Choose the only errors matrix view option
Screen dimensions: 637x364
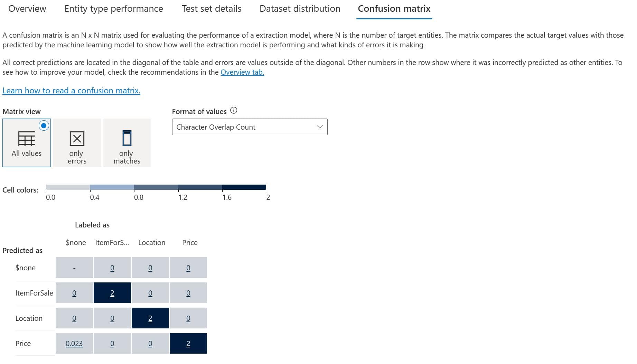[x=77, y=143]
